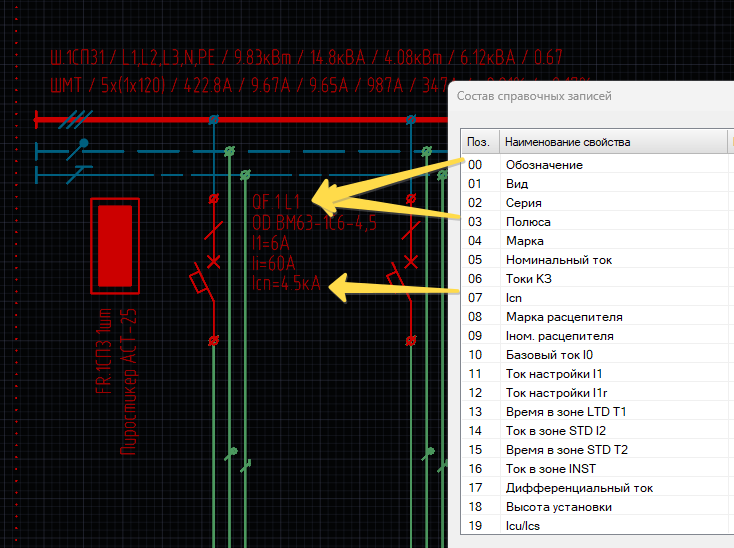Select row 04 Марка
The image size is (734, 548).
pos(598,241)
